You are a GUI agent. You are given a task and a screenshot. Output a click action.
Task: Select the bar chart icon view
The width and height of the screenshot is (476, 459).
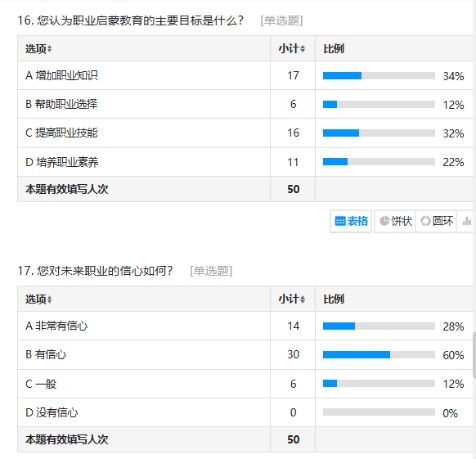tap(466, 221)
